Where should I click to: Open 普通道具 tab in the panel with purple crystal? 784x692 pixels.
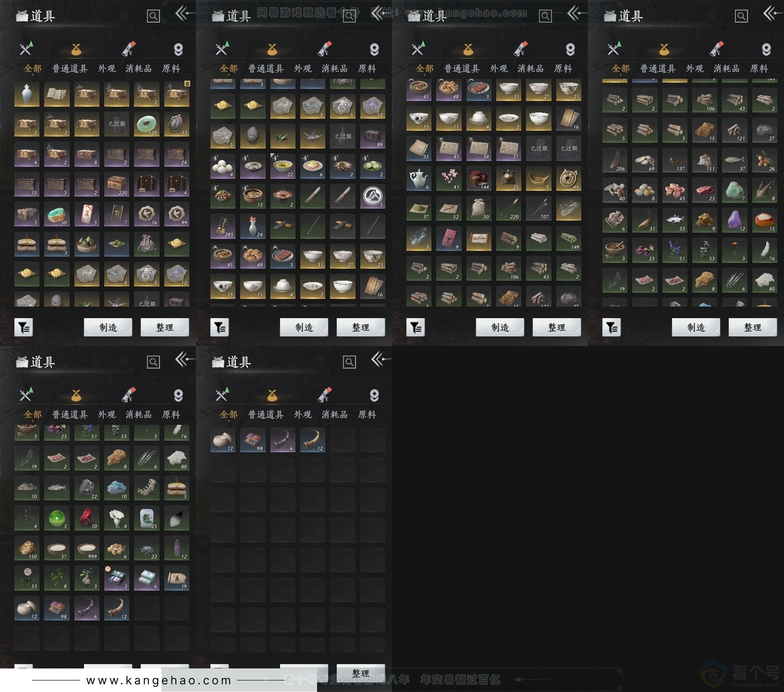[x=658, y=69]
